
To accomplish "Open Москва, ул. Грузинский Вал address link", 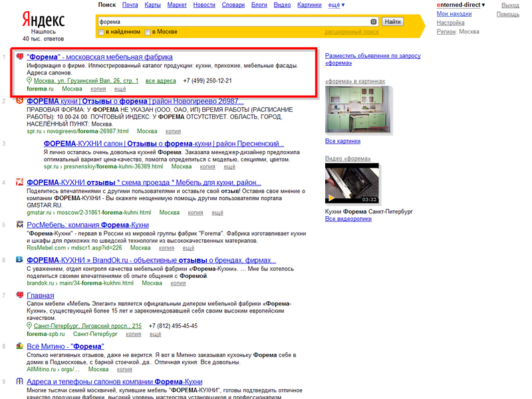I will (x=86, y=80).
